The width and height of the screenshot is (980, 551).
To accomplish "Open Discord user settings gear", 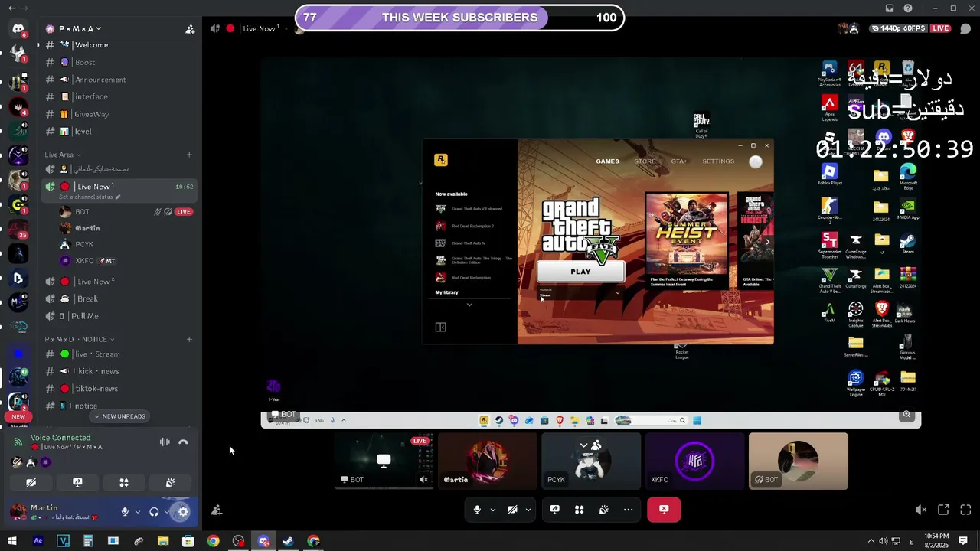I will (182, 512).
